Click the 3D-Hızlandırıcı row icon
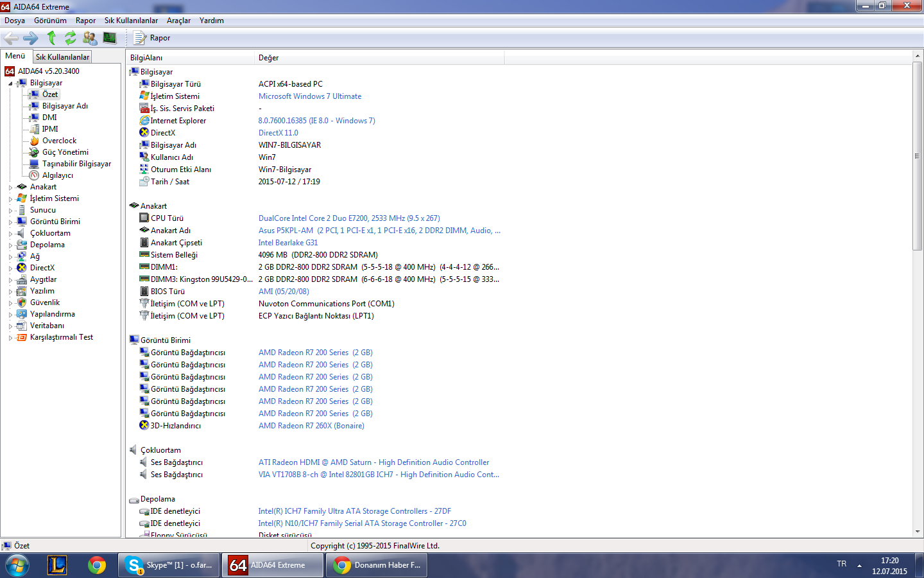 144,426
